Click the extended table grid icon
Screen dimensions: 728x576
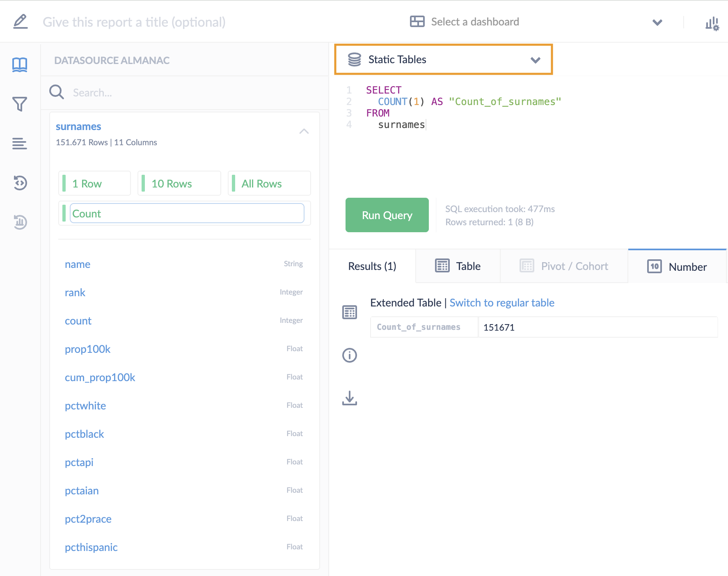349,313
